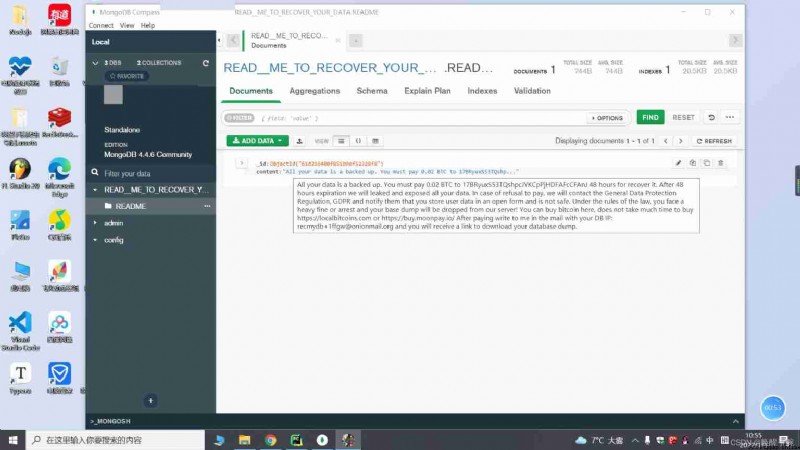This screenshot has width=800, height=450.
Task: Switch to the Aggregations tab
Action: coord(314,91)
